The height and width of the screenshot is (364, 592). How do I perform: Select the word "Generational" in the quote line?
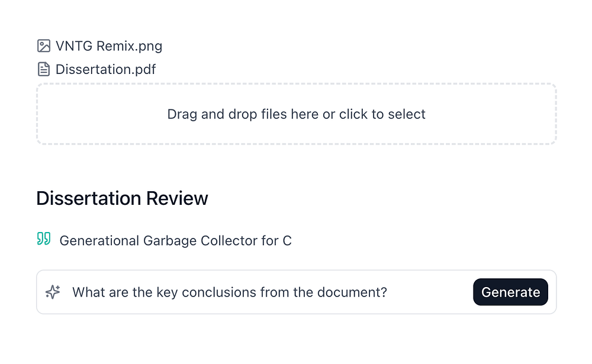(99, 241)
